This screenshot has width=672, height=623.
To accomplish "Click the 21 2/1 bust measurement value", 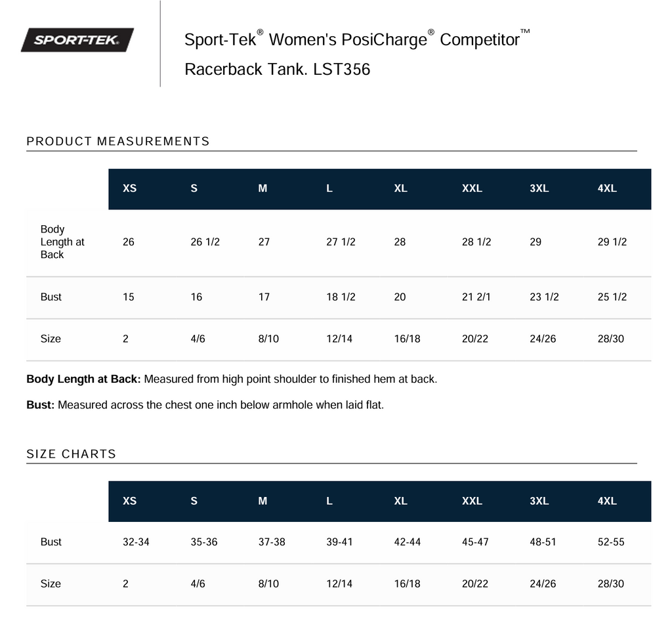I will (x=476, y=297).
